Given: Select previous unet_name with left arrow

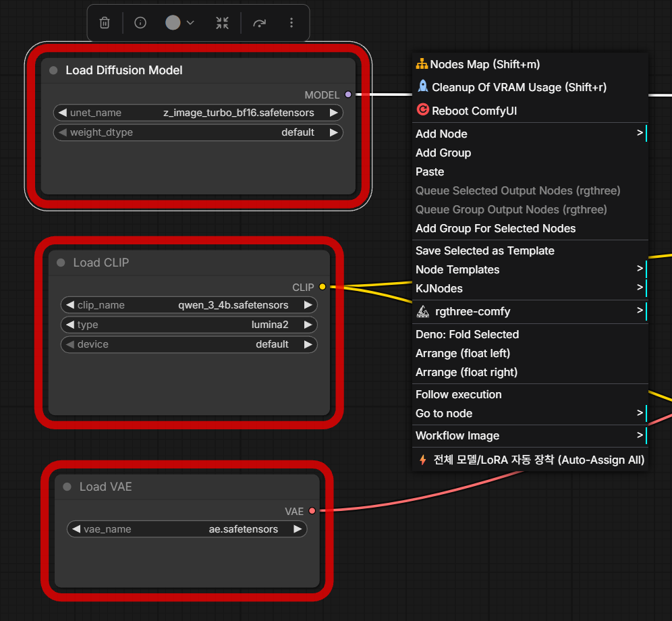Looking at the screenshot, I should tap(63, 113).
